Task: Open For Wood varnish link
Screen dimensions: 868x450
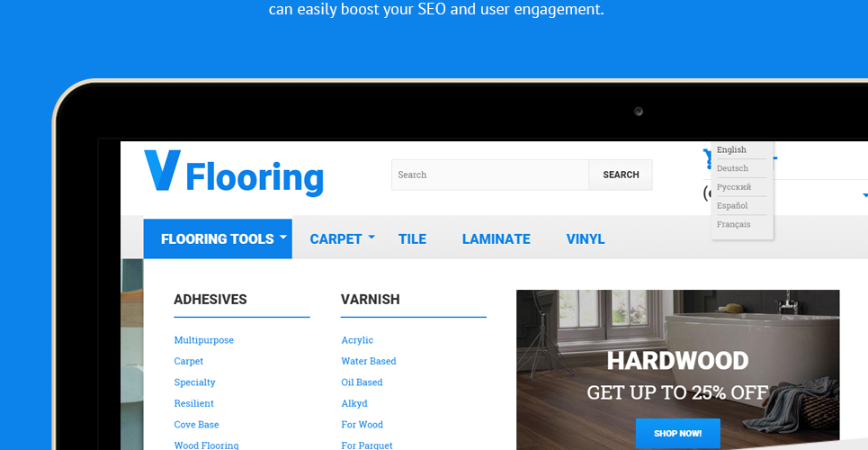Action: (362, 424)
